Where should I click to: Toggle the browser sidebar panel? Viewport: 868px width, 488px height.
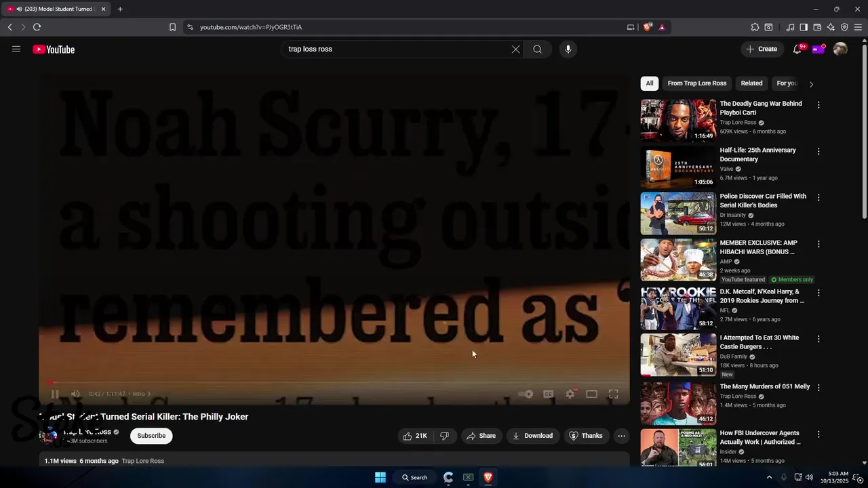pyautogui.click(x=804, y=27)
